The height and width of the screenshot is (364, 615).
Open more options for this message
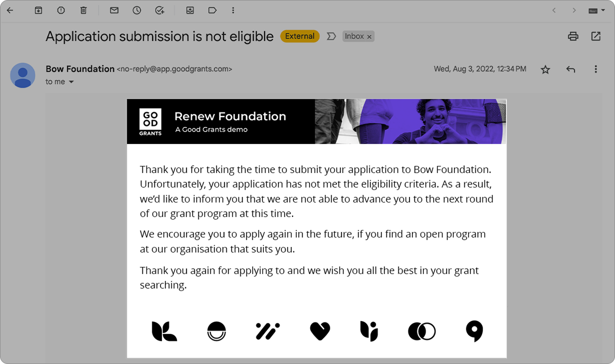(596, 69)
